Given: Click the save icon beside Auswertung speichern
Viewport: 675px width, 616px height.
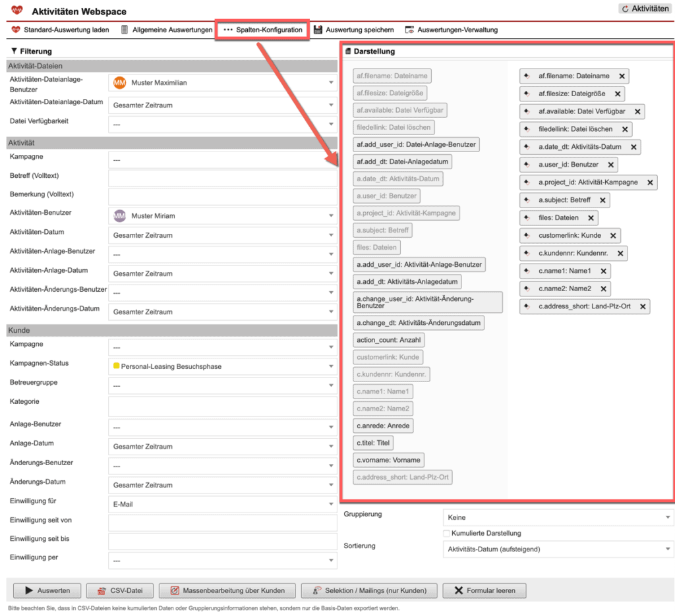Looking at the screenshot, I should click(x=318, y=29).
